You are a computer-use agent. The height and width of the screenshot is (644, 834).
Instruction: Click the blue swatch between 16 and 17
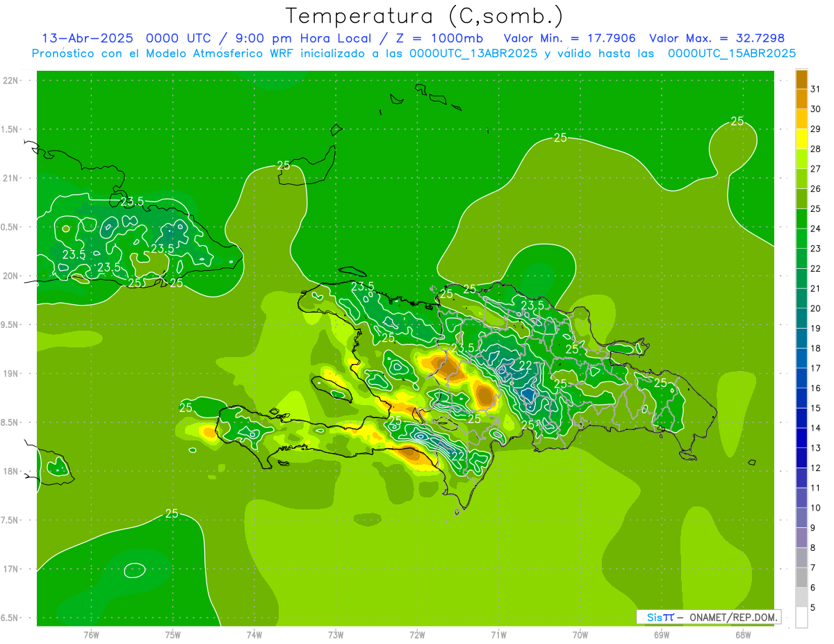(x=801, y=378)
